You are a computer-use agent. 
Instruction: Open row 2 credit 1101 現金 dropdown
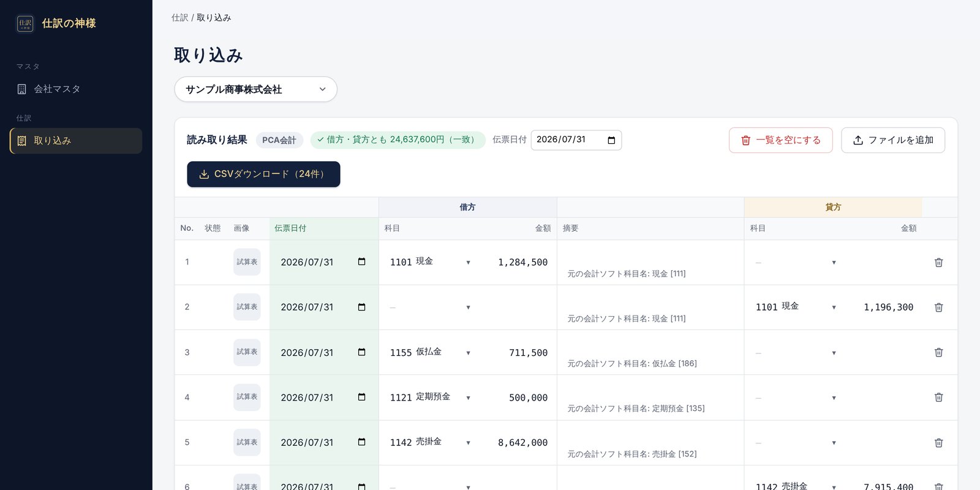coord(796,307)
